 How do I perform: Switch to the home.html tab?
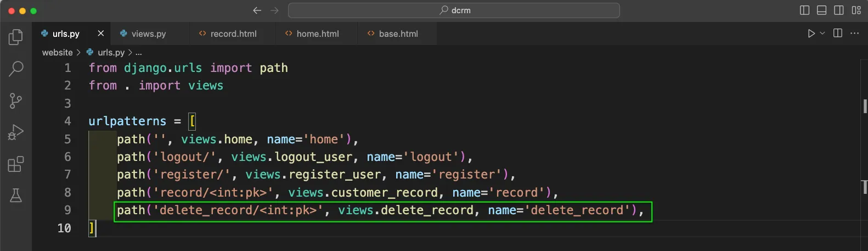318,34
